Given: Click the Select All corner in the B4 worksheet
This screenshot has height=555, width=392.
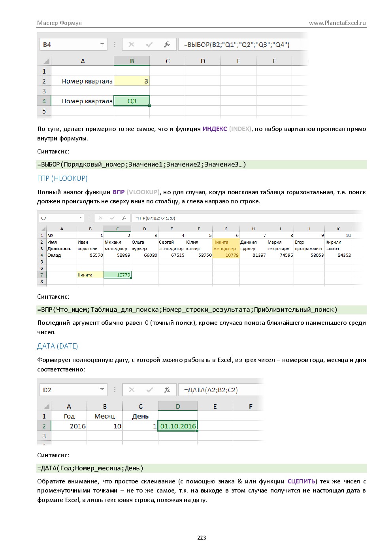Looking at the screenshot, I should coord(46,61).
